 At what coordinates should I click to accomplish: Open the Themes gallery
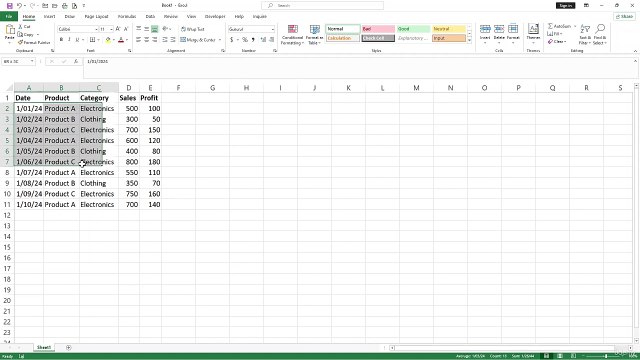[533, 33]
